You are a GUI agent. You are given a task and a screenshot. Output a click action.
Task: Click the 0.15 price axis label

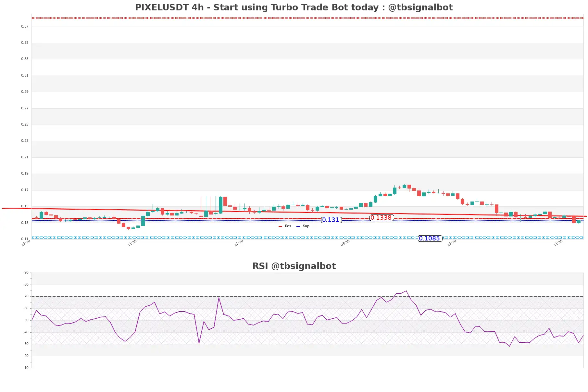click(x=25, y=206)
